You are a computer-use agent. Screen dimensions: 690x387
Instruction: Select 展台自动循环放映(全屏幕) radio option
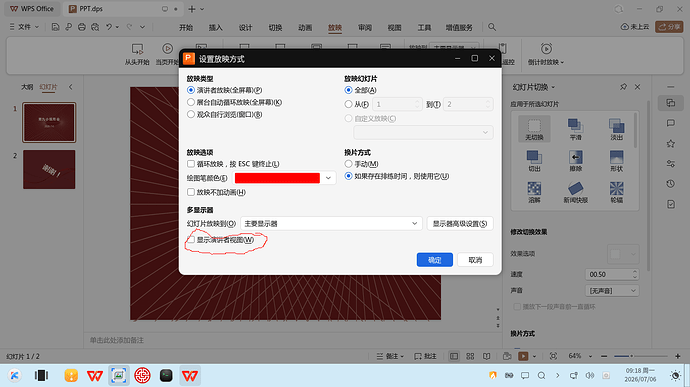click(191, 102)
